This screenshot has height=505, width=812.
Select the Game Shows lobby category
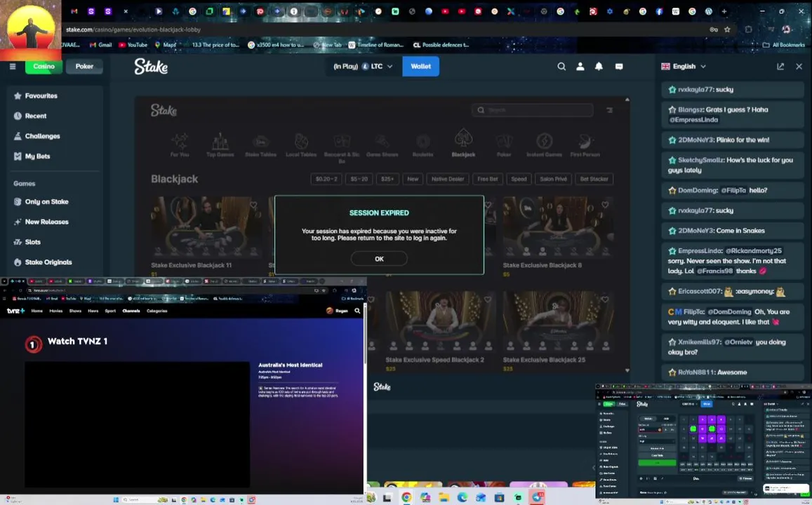(x=382, y=144)
